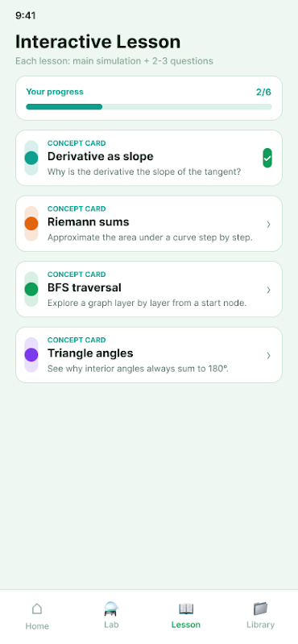Toggle the green completed checkmark on Derivative

pyautogui.click(x=267, y=158)
